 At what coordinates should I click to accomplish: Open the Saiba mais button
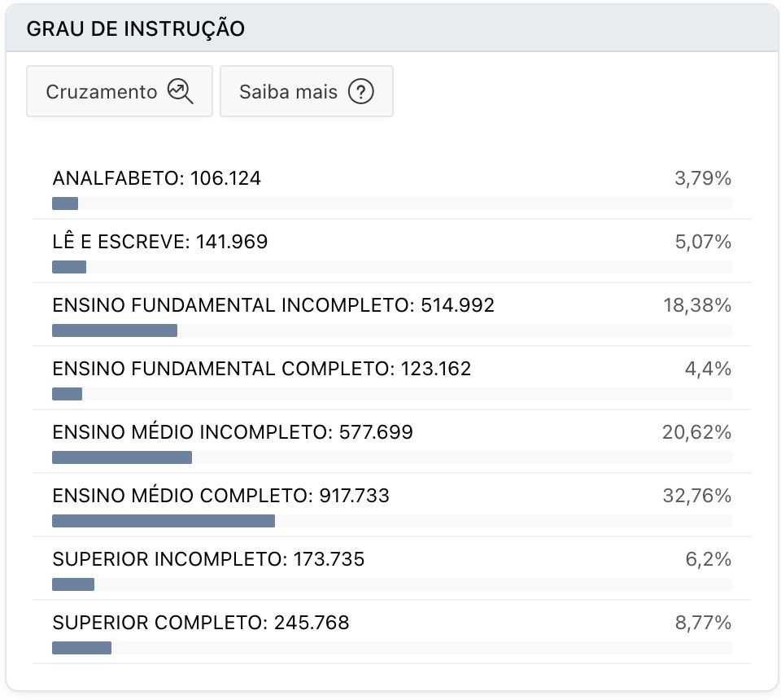[x=307, y=91]
